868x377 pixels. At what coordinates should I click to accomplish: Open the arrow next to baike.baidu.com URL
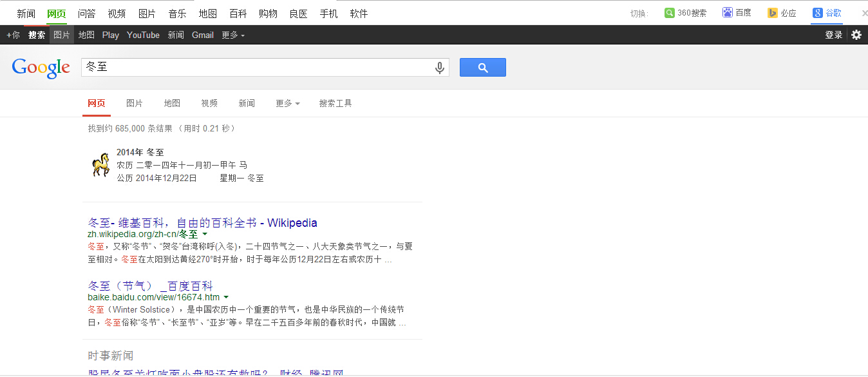click(x=226, y=297)
